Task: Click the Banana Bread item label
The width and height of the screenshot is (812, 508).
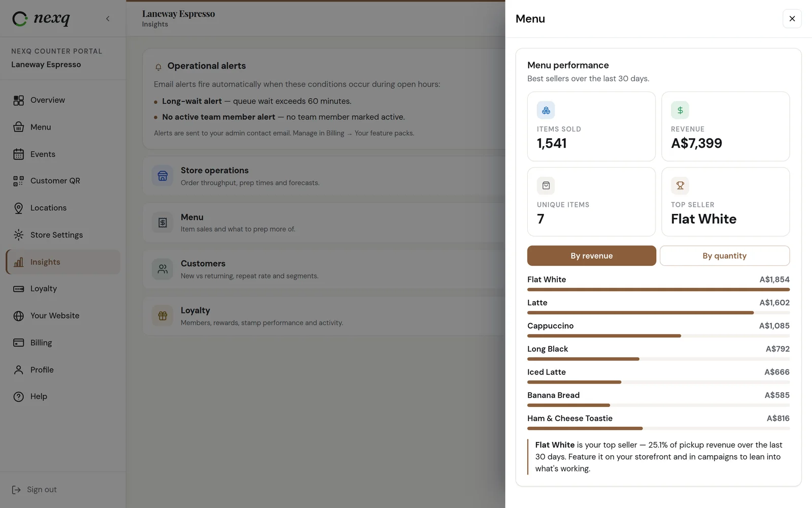Action: pyautogui.click(x=553, y=395)
